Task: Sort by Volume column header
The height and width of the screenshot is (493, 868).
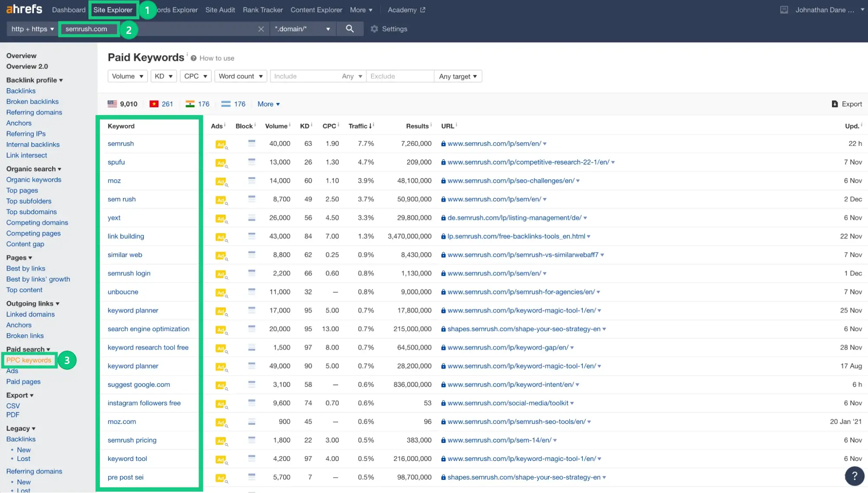Action: (277, 126)
